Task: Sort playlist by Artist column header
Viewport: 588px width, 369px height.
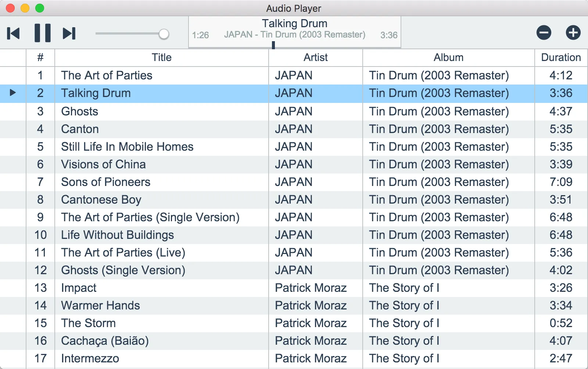Action: (x=315, y=58)
